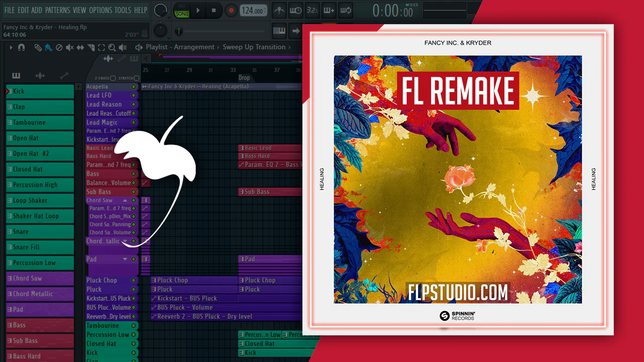
Task: Click the piano-key icon on Kick pattern
Action: click(x=10, y=92)
